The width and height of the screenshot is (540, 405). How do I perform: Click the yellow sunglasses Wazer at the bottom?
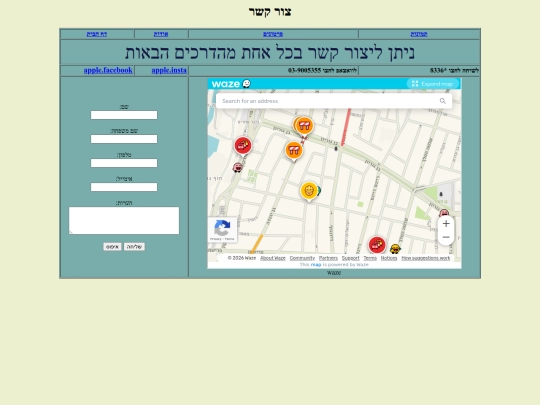pos(395,248)
